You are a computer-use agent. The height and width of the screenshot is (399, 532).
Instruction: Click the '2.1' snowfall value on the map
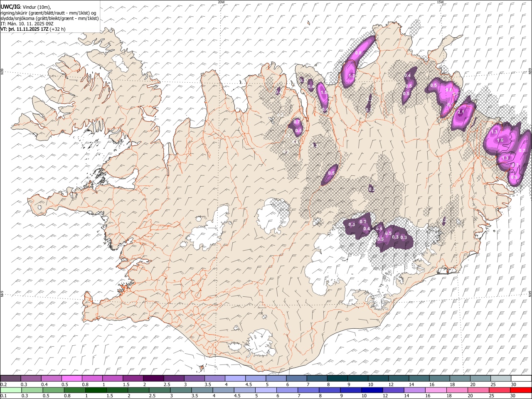(x=461, y=112)
